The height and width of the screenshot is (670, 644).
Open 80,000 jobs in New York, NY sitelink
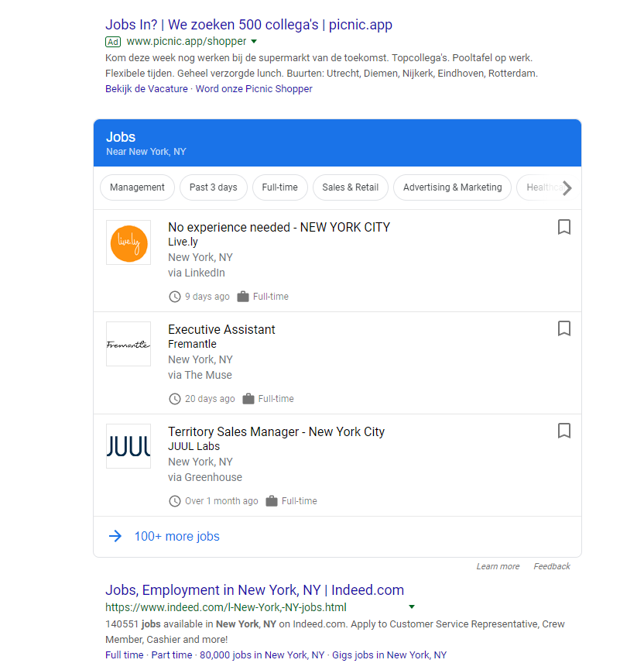point(262,655)
